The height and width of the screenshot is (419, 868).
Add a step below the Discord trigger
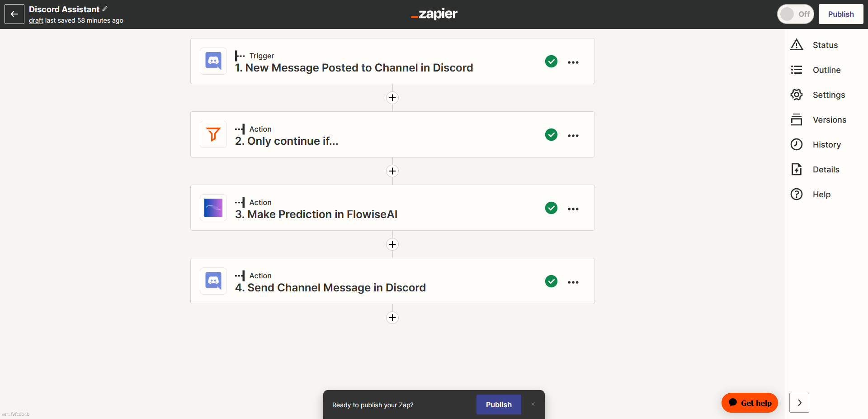tap(392, 98)
